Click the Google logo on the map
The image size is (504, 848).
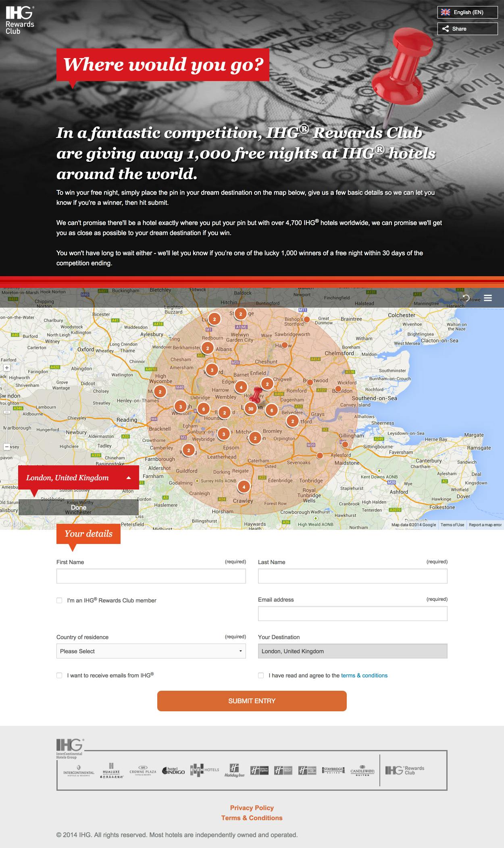(14, 523)
